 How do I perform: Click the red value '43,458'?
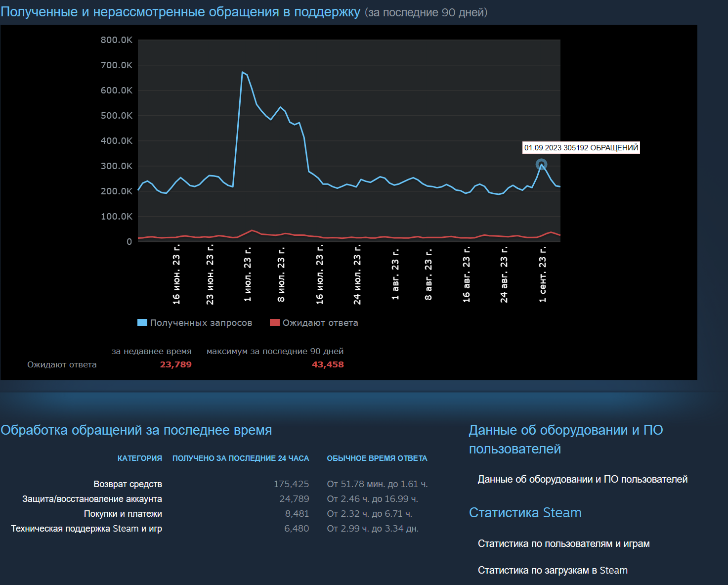[328, 364]
